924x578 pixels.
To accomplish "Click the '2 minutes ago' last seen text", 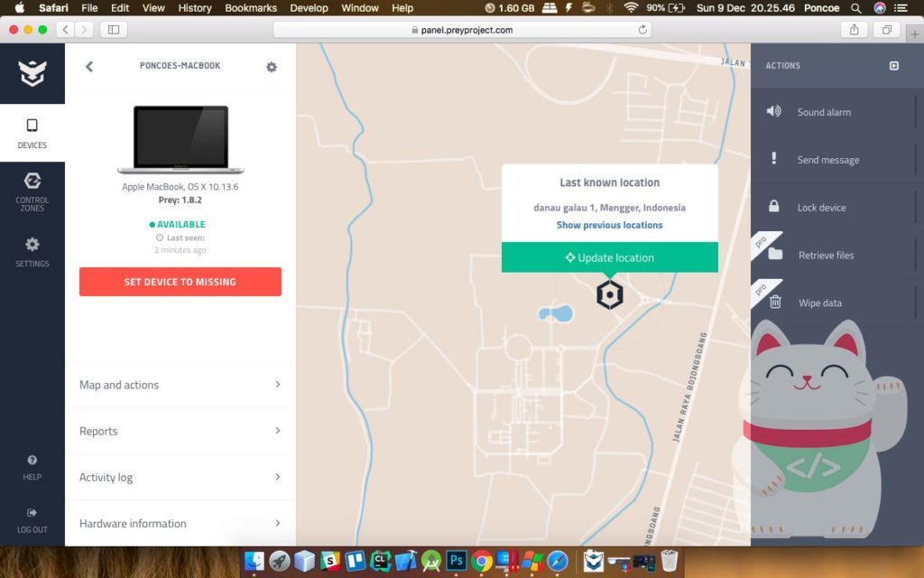I will (x=180, y=250).
